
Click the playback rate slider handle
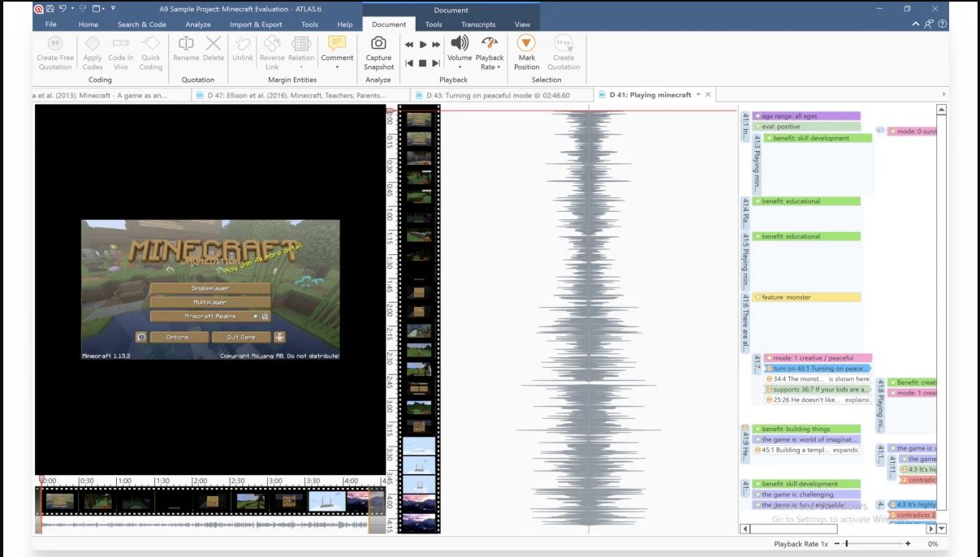[x=847, y=544]
